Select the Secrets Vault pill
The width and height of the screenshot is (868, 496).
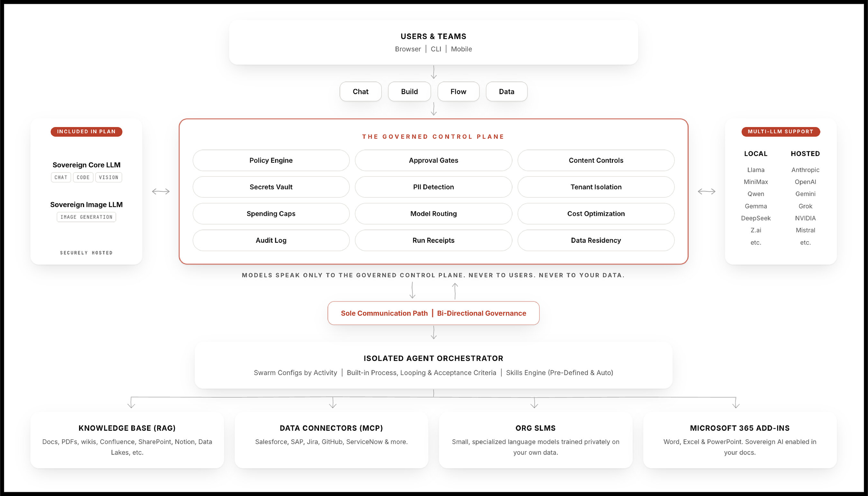pyautogui.click(x=271, y=187)
